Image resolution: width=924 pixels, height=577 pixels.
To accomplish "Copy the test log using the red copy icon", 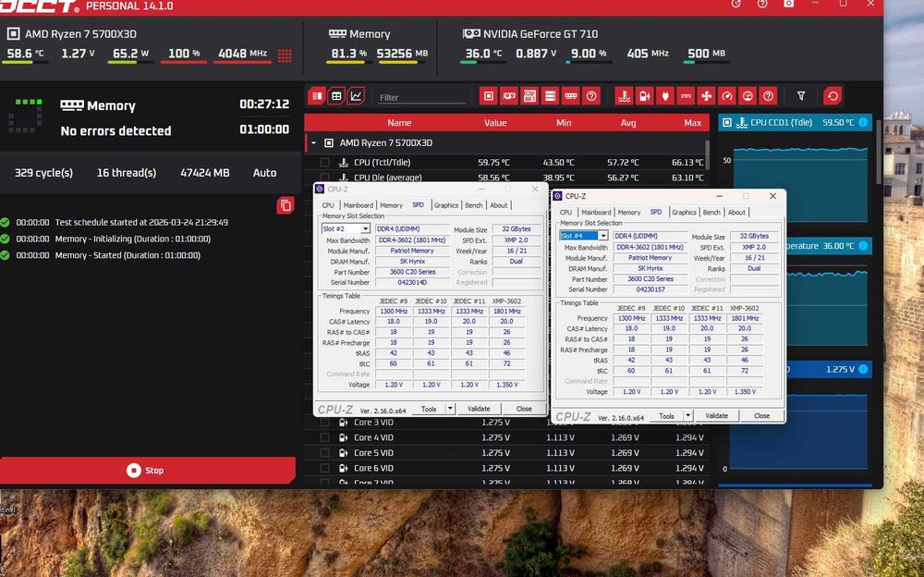I will click(x=286, y=205).
